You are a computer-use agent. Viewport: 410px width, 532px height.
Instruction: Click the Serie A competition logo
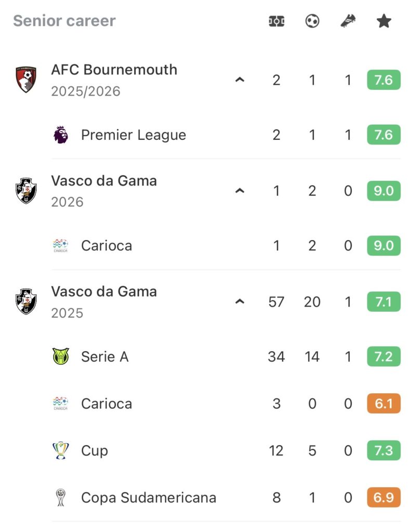click(x=61, y=356)
